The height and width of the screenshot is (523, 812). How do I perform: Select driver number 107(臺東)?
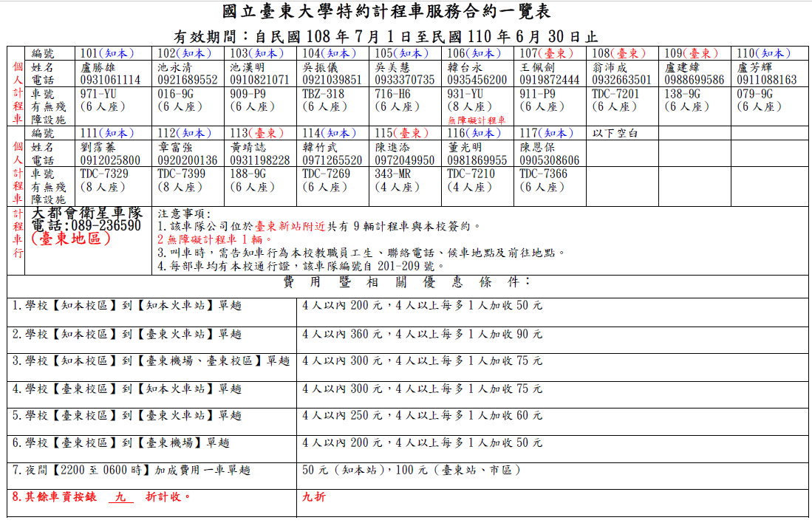(x=546, y=53)
